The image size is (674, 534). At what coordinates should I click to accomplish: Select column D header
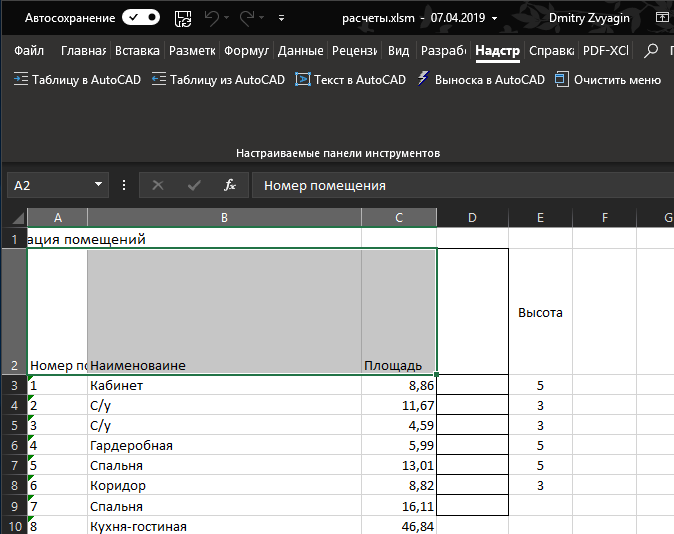point(472,218)
